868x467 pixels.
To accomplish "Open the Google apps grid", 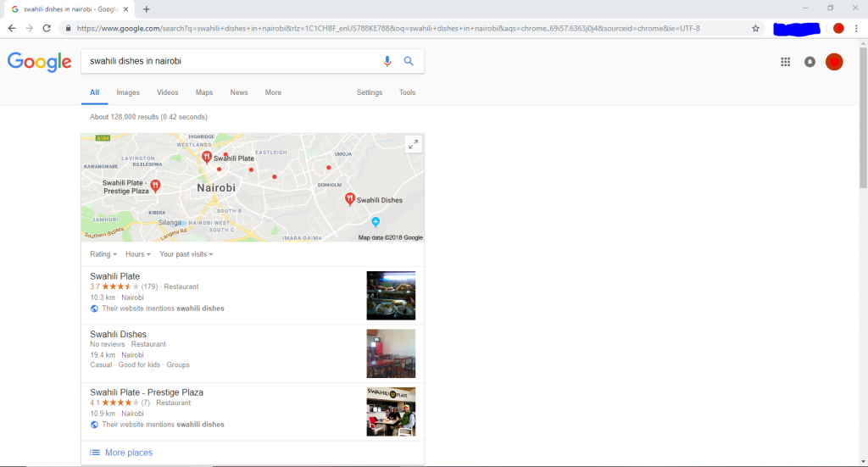I will click(x=786, y=62).
